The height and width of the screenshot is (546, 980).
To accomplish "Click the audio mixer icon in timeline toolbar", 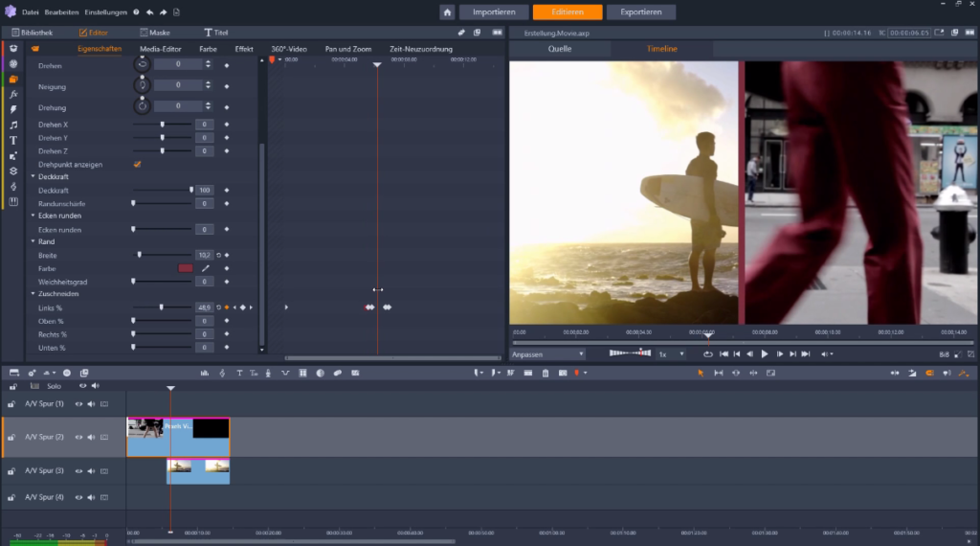I will [205, 373].
